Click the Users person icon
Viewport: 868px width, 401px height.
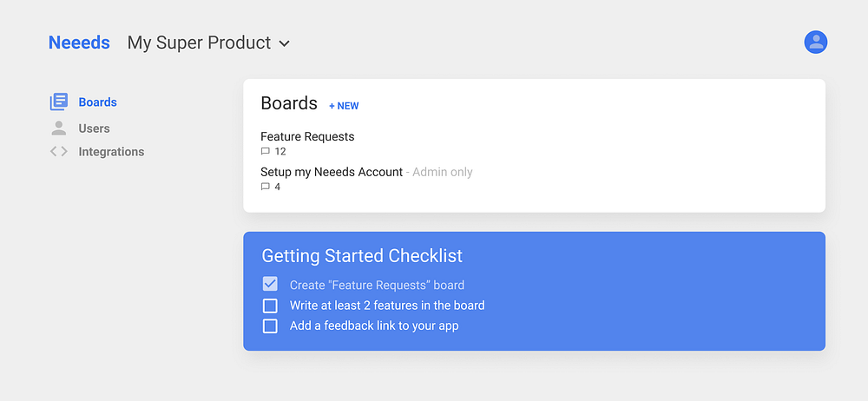click(58, 128)
